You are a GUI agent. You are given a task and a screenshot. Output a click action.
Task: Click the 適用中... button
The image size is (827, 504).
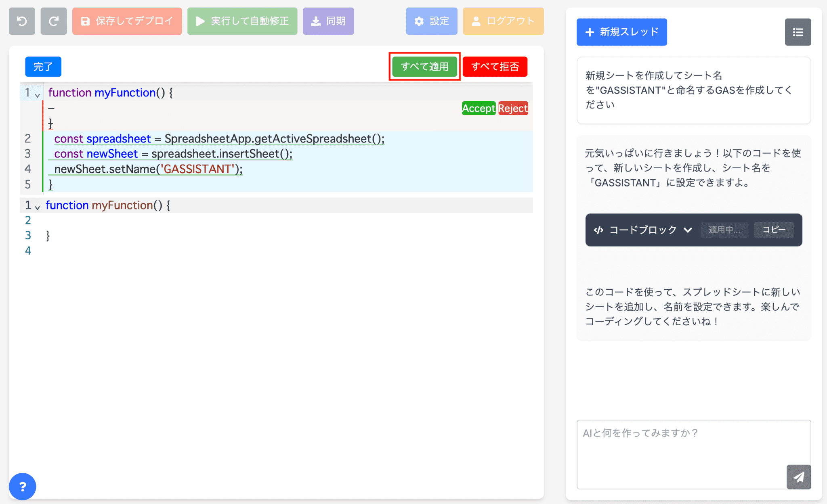[x=724, y=230]
